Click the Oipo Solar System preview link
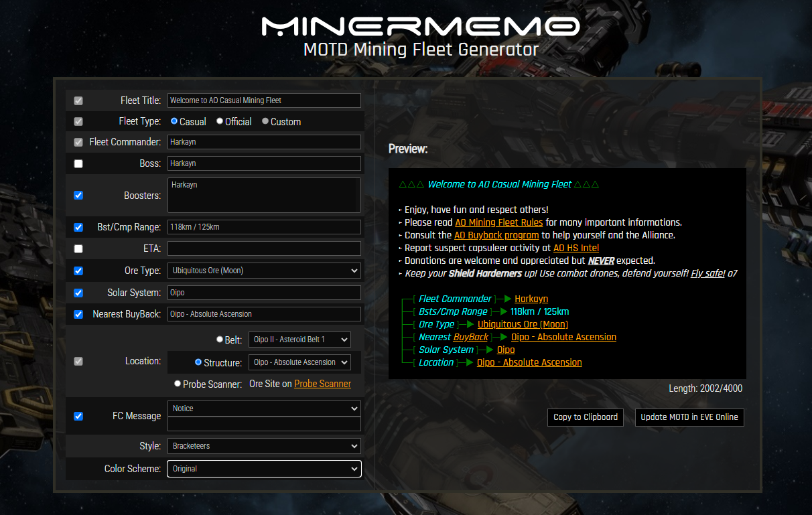This screenshot has width=812, height=515. click(506, 350)
